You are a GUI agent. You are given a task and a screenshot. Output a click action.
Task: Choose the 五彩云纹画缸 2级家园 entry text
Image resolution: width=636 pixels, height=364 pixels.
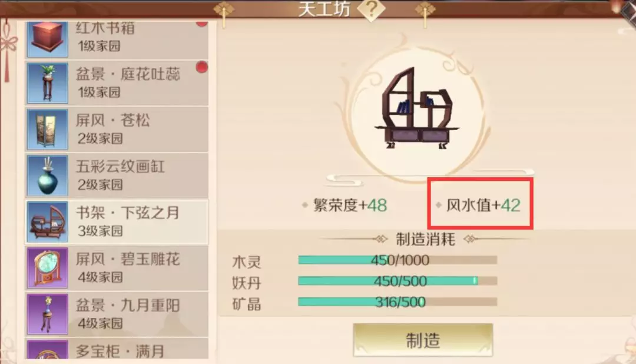120,175
